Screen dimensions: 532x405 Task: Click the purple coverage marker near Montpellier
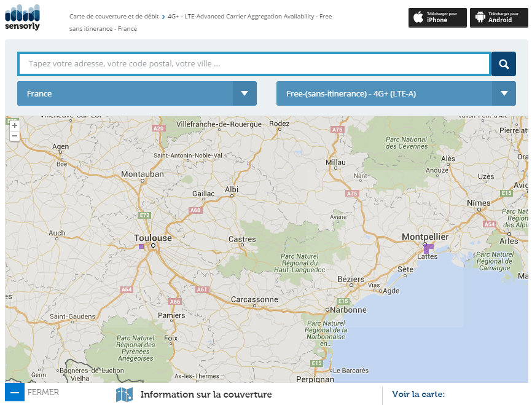[x=428, y=247]
